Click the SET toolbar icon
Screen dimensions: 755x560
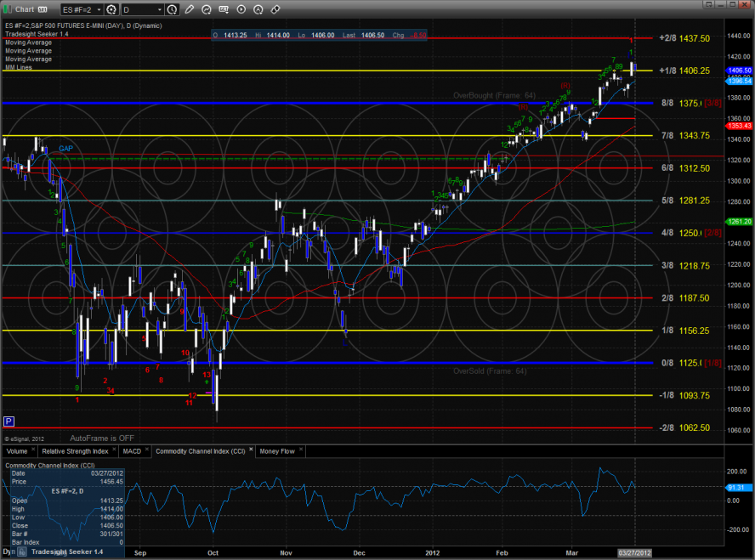pyautogui.click(x=224, y=9)
